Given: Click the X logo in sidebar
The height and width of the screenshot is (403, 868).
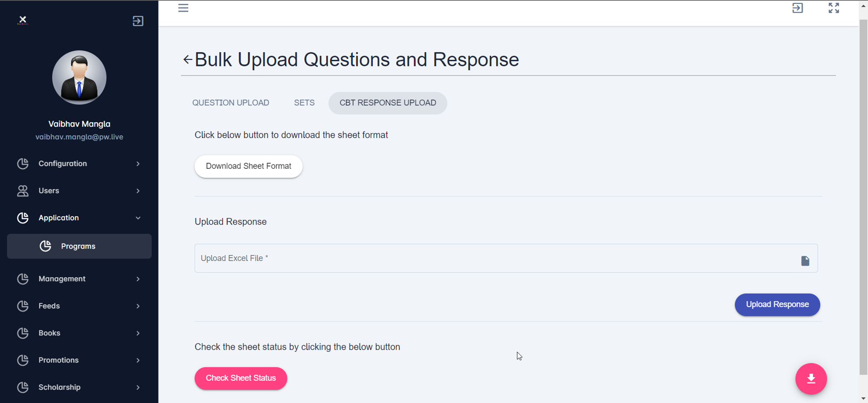Looking at the screenshot, I should [x=23, y=20].
